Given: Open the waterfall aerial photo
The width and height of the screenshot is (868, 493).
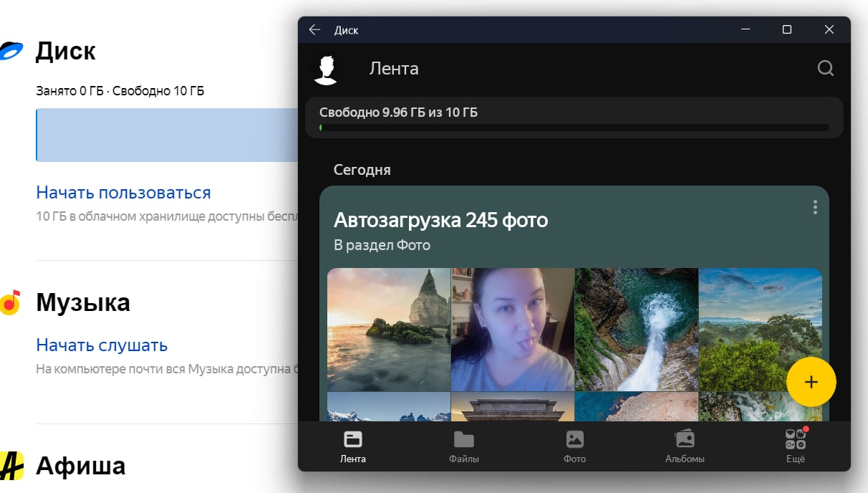Looking at the screenshot, I should 637,330.
